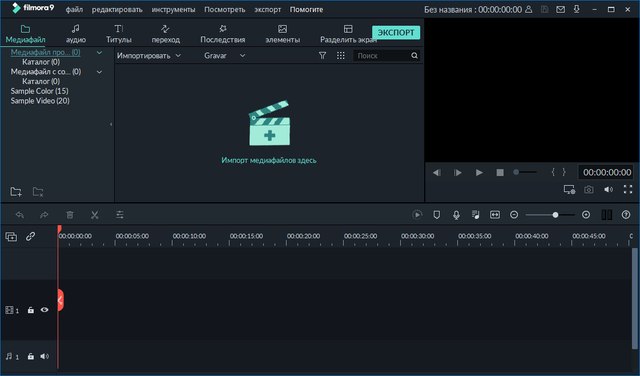Click the scissors split icon
Viewport: 640px width, 376px height.
point(95,215)
